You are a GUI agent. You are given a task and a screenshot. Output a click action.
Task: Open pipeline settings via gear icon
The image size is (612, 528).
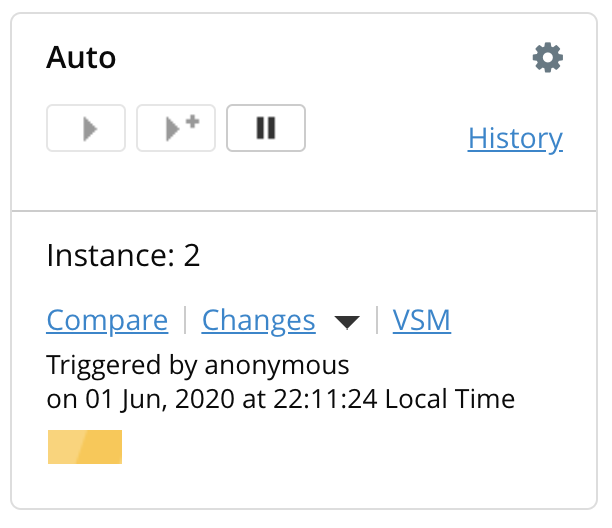(x=547, y=58)
